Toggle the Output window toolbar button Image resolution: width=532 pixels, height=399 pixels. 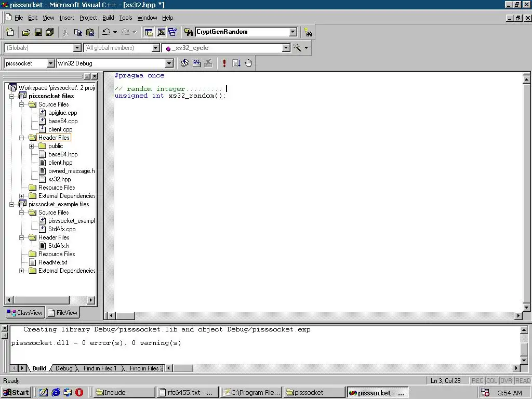[x=161, y=32]
